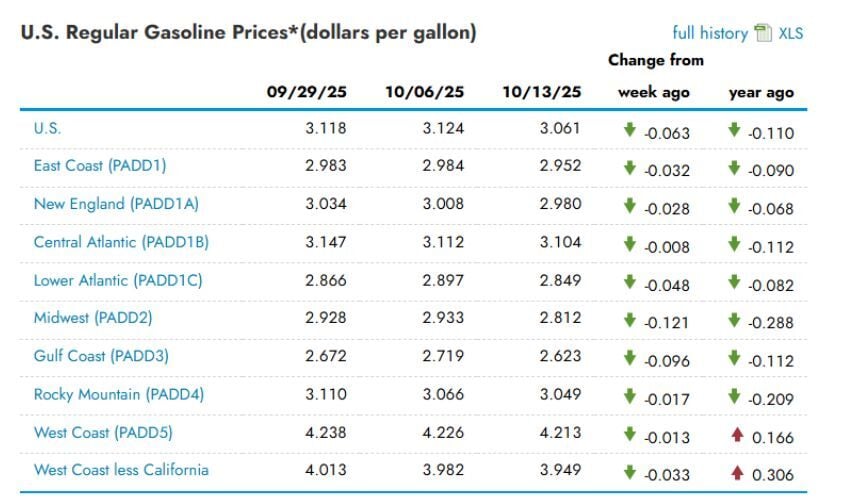Click the XLS download link

[790, 33]
